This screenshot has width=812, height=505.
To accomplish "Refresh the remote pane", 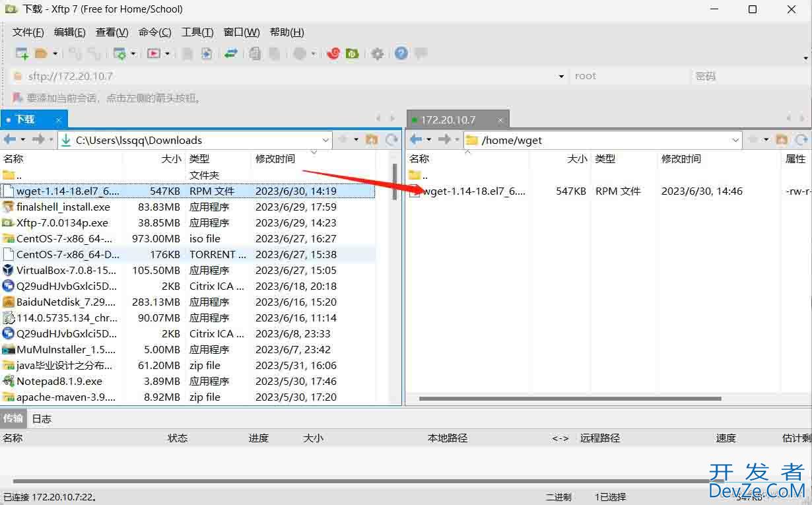I will pos(801,139).
